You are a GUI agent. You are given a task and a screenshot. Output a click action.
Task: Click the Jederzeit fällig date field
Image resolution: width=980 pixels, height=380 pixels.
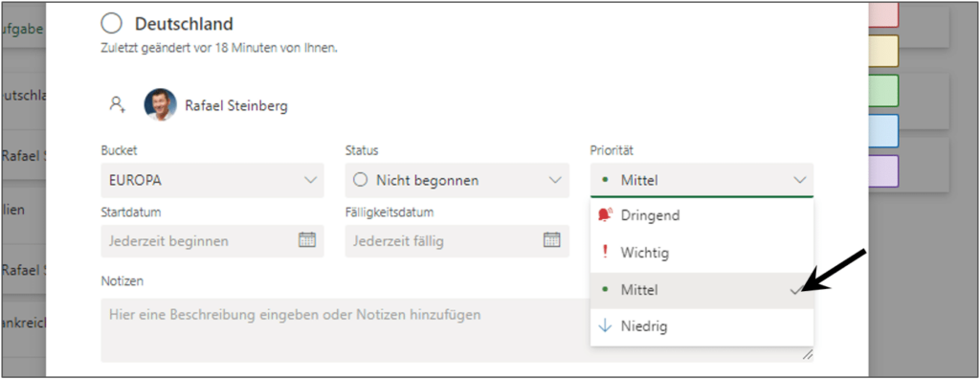(457, 240)
